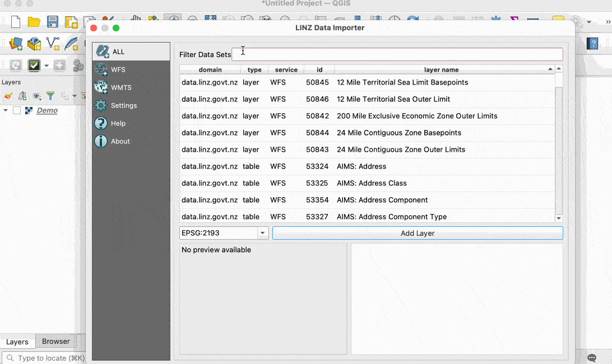Screen dimensions: 612x364
Task: Select the Demo layer in Layers panel
Action: (x=47, y=110)
